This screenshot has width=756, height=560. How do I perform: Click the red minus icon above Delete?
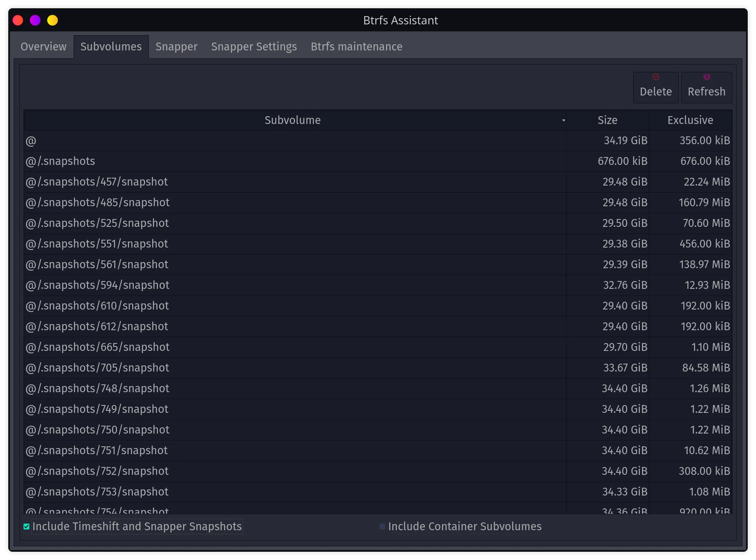[x=656, y=77]
